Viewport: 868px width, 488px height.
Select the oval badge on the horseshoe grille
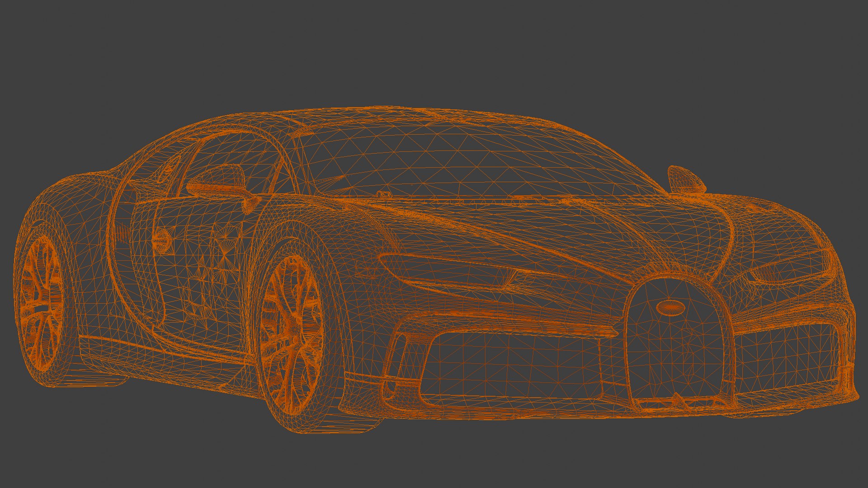pos(670,308)
